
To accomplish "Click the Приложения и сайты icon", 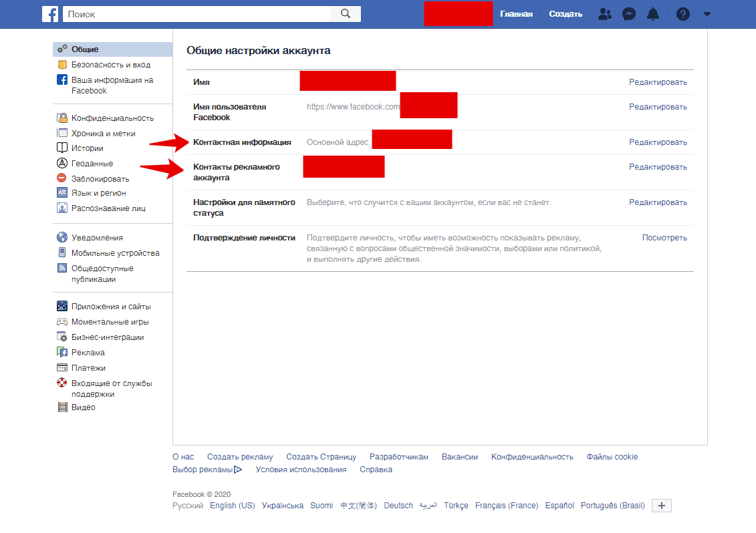I will [x=62, y=306].
